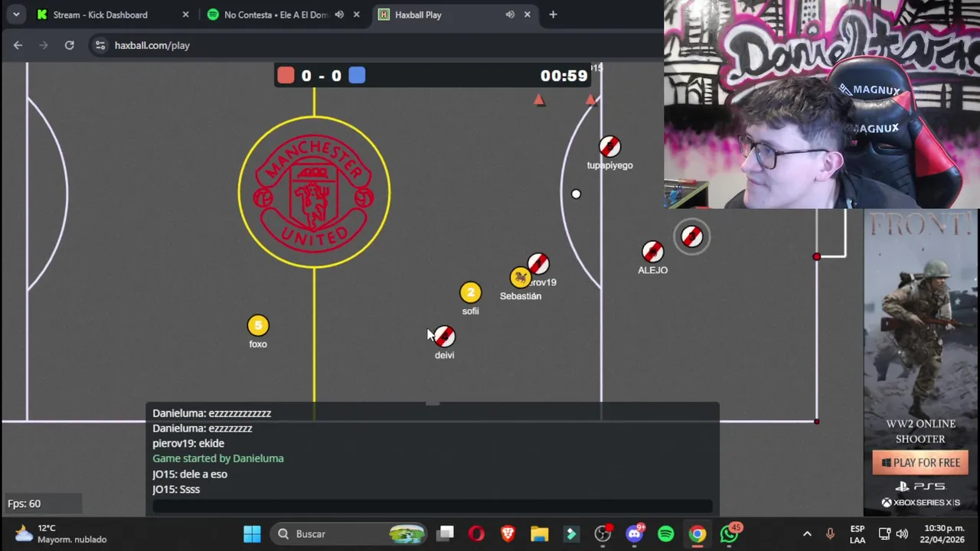The width and height of the screenshot is (980, 551).
Task: Click the microphone tray icon
Action: tap(830, 533)
